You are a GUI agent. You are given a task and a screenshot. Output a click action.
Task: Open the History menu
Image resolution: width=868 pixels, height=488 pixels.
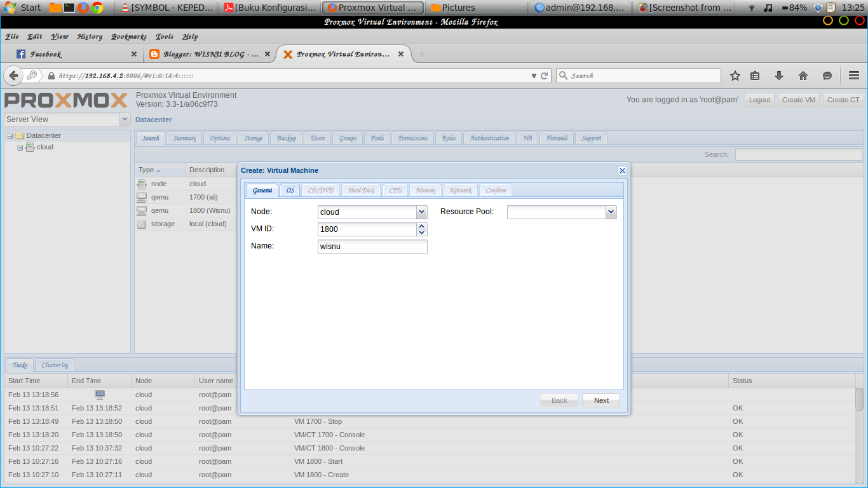pyautogui.click(x=90, y=36)
